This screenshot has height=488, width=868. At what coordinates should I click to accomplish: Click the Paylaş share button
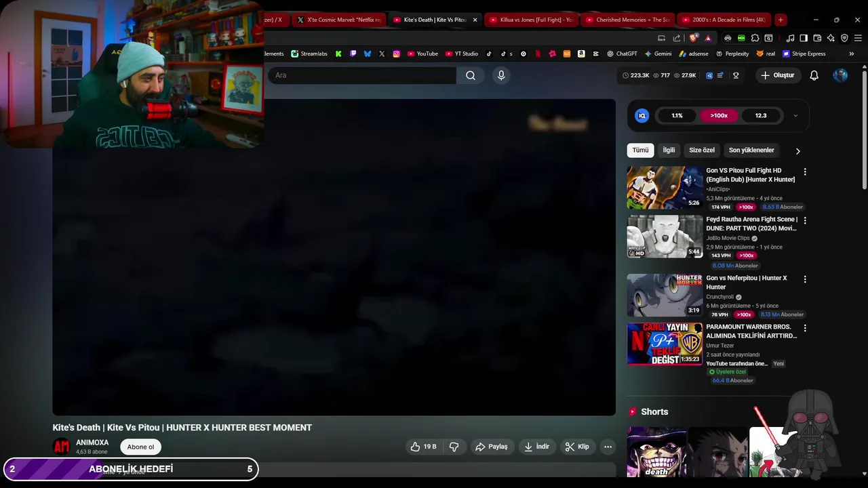pyautogui.click(x=492, y=447)
